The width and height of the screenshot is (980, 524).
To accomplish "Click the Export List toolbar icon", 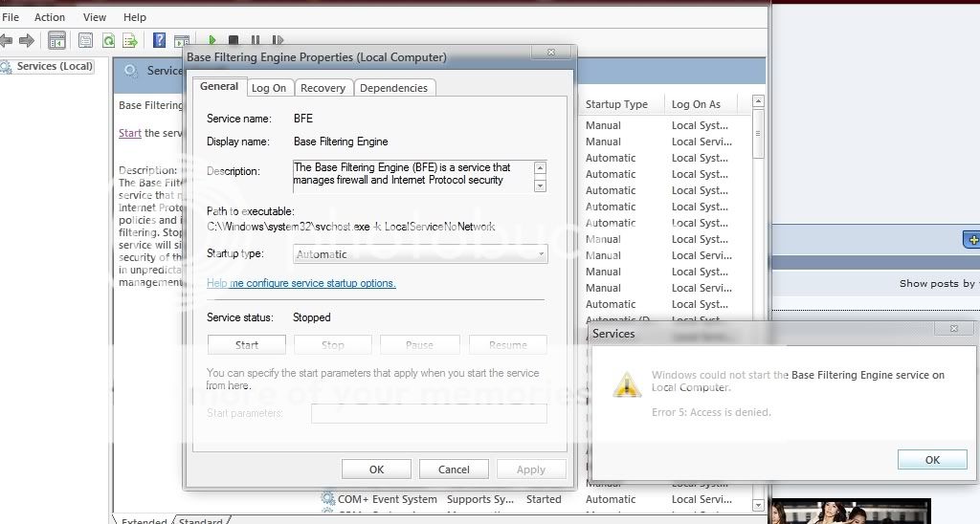I will (129, 40).
